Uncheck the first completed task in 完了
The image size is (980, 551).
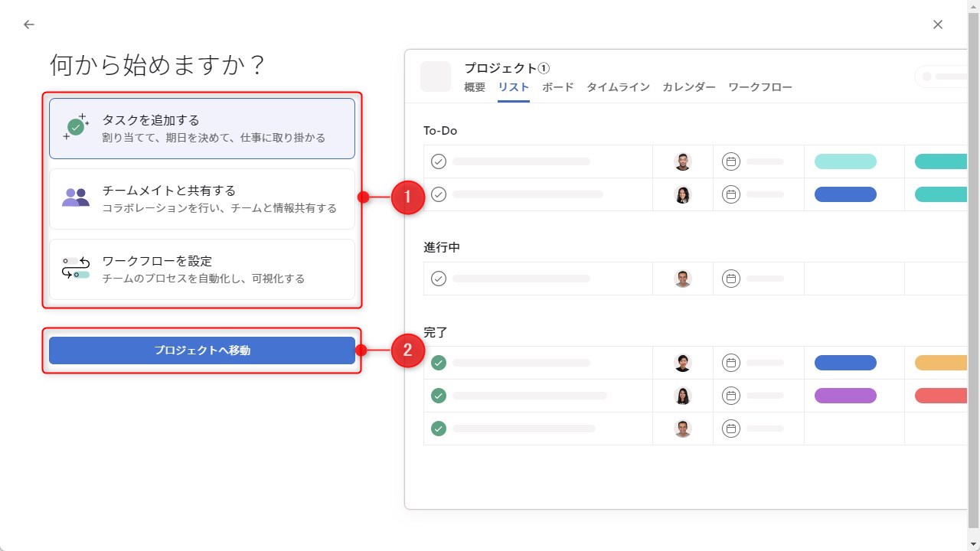[438, 362]
